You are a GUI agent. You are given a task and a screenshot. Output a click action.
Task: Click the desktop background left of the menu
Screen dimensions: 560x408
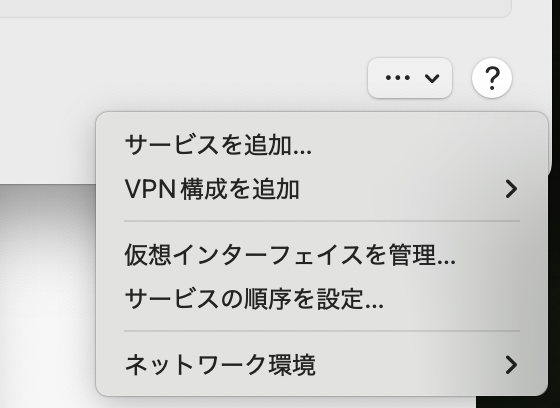(x=46, y=293)
